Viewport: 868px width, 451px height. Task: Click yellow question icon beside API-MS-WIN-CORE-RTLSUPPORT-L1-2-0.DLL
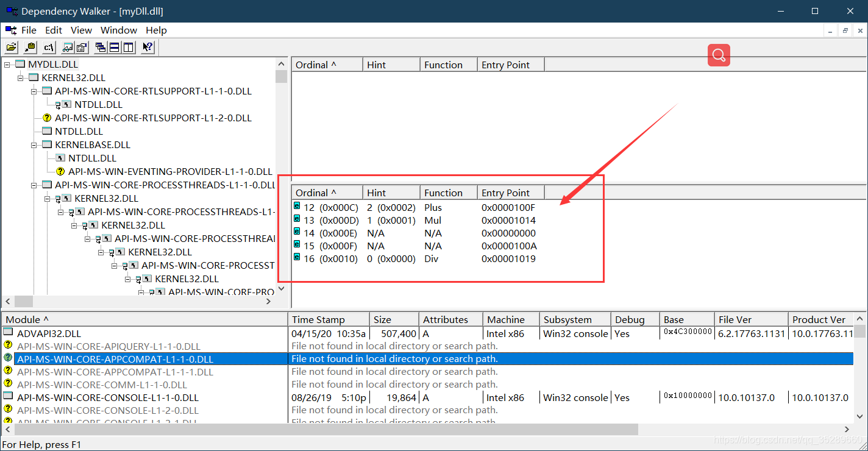[47, 118]
